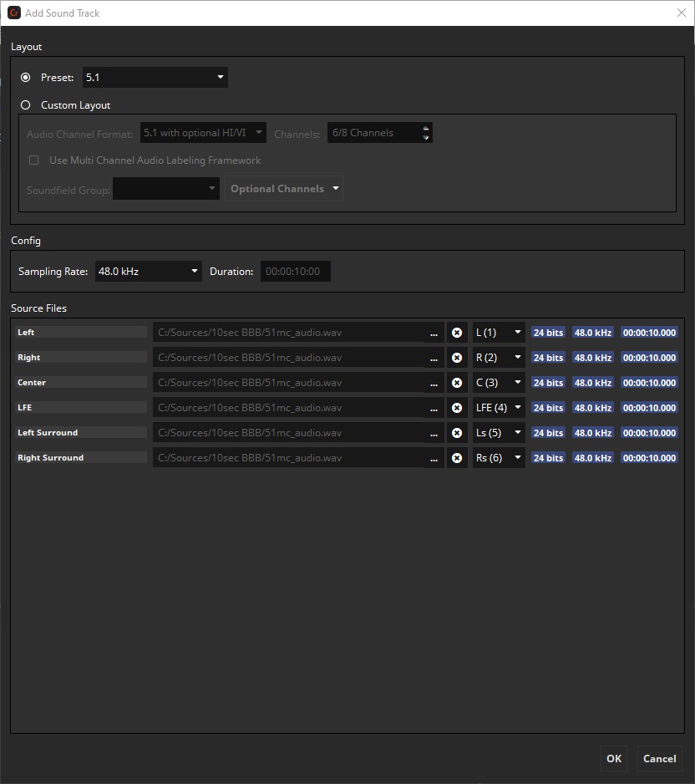This screenshot has width=695, height=784.
Task: Click the OK button
Action: (x=614, y=759)
